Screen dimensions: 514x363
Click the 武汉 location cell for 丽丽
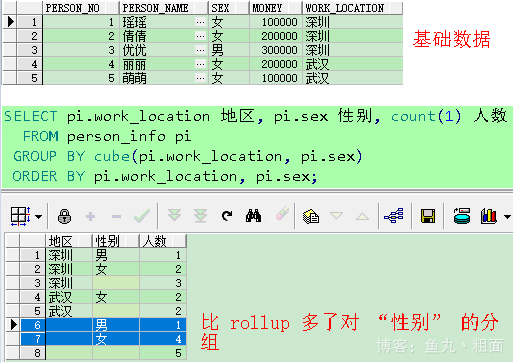[352, 64]
